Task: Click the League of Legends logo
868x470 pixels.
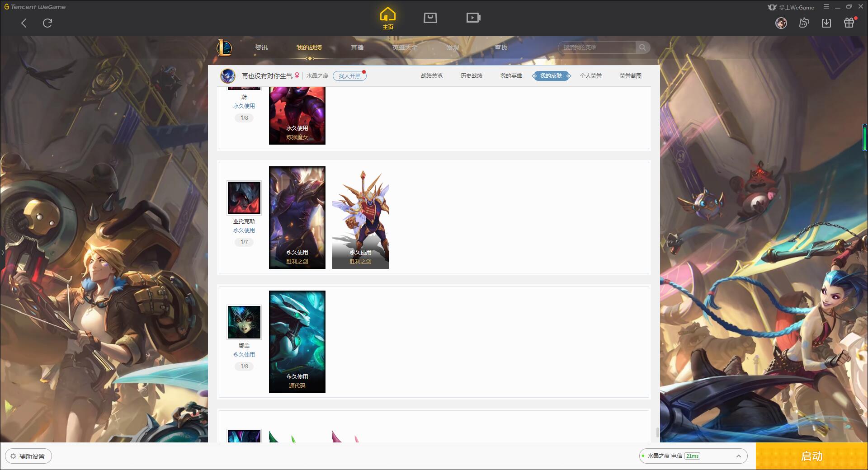Action: 224,47
